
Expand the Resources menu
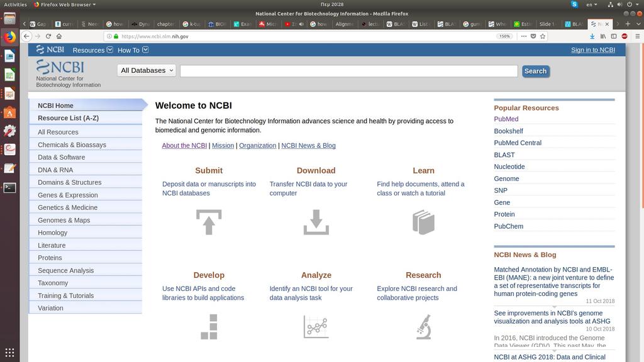pos(92,50)
